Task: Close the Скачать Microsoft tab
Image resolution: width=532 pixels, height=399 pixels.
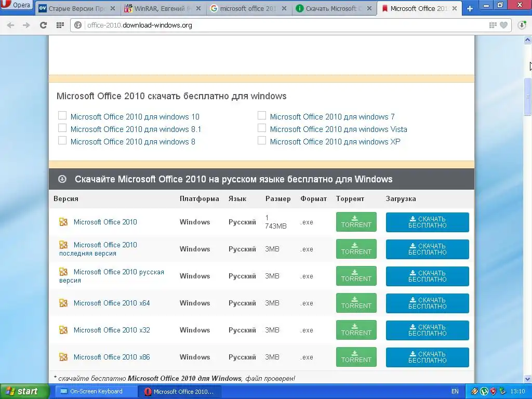Action: point(369,8)
